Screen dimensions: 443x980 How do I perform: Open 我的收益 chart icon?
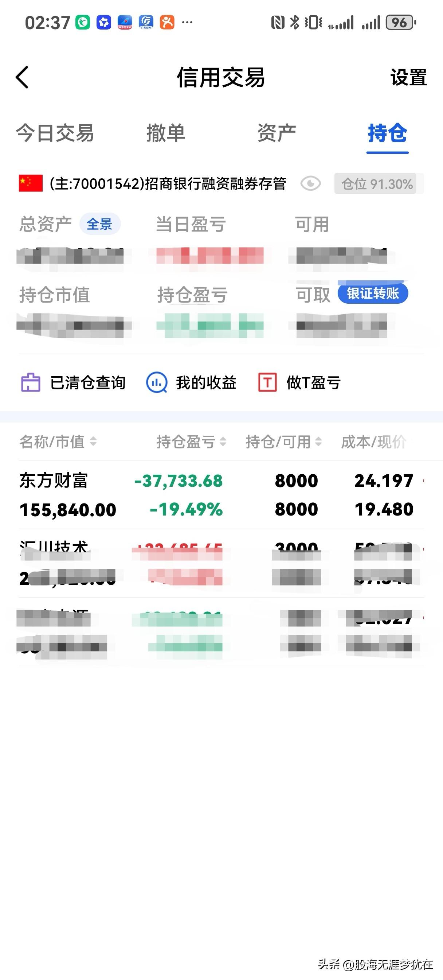[157, 382]
